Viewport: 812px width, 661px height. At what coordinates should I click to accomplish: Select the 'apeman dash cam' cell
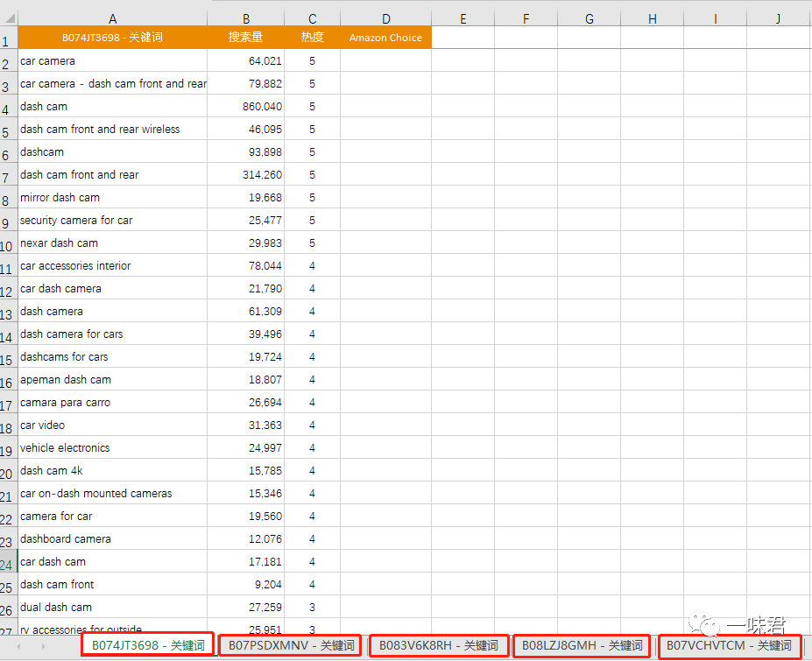(112, 379)
